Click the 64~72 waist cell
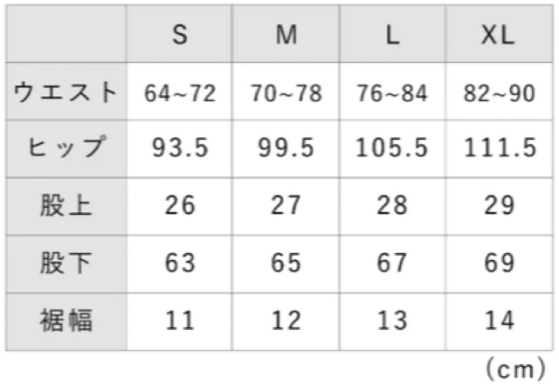 tap(180, 93)
